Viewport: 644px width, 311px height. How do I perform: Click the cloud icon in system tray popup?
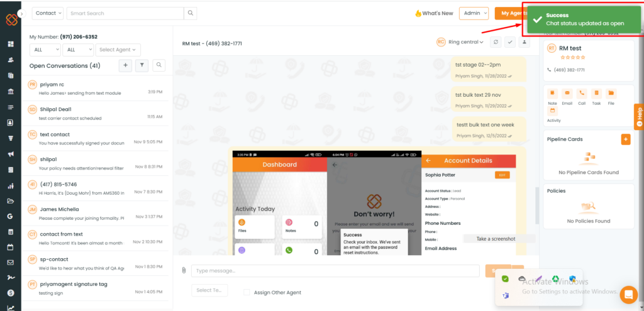pos(522,278)
